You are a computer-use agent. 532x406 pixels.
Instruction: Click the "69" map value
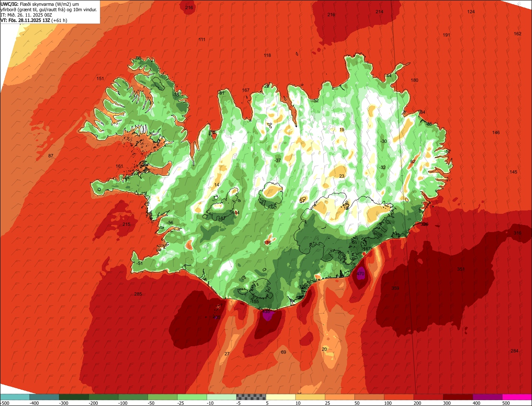coord(283,352)
